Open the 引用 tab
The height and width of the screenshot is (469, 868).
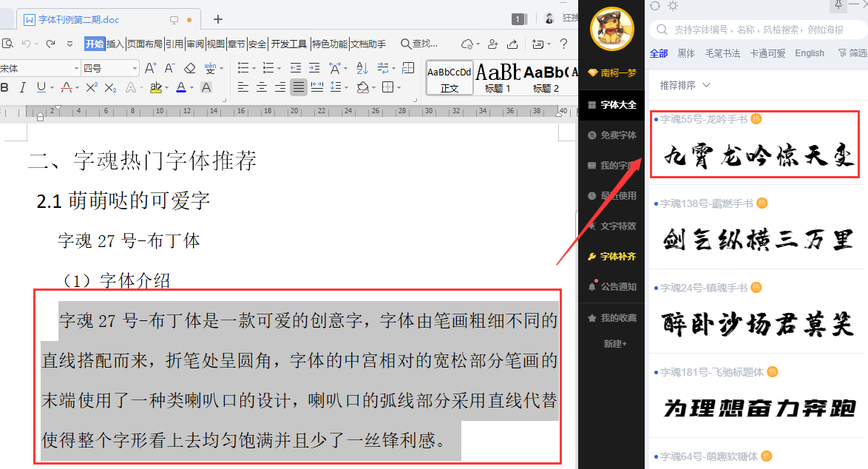pyautogui.click(x=174, y=44)
